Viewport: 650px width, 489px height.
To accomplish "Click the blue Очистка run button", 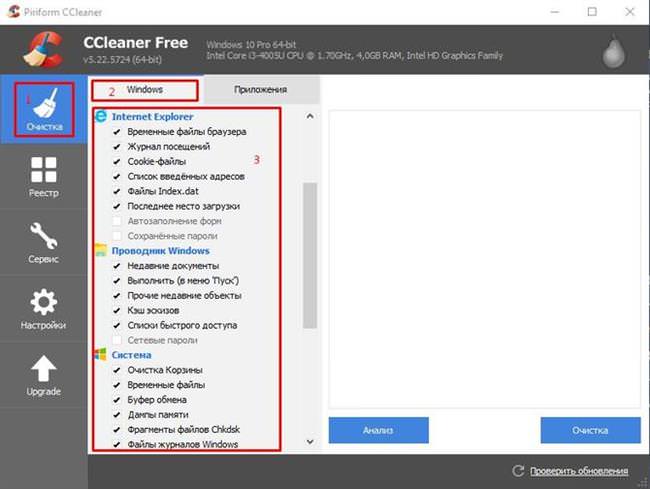I will point(590,430).
